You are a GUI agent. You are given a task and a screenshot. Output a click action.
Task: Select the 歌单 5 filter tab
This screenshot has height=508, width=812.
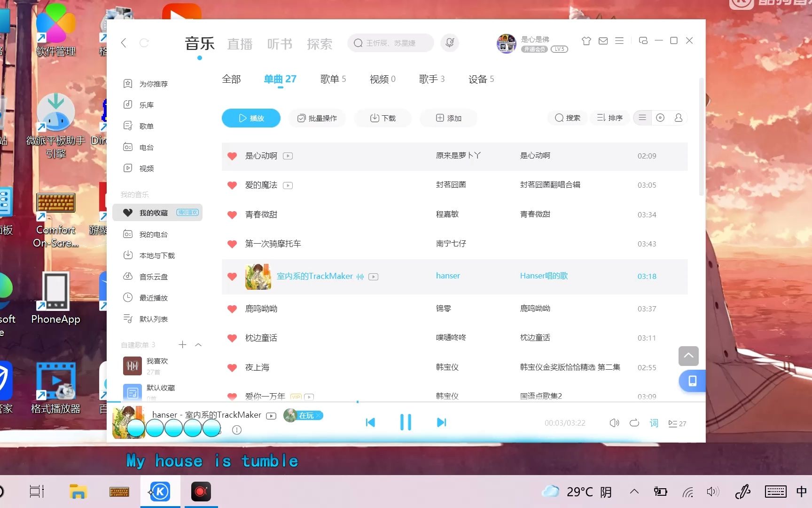[333, 79]
